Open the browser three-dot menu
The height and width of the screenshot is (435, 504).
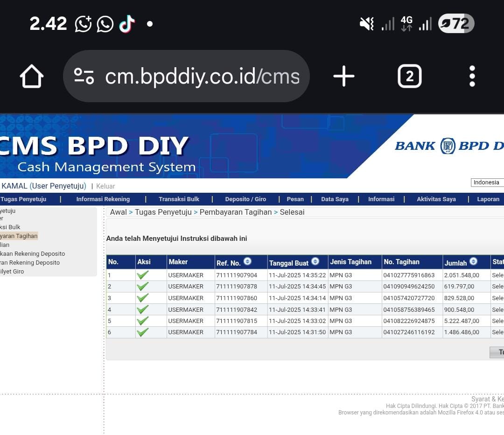pyautogui.click(x=472, y=76)
